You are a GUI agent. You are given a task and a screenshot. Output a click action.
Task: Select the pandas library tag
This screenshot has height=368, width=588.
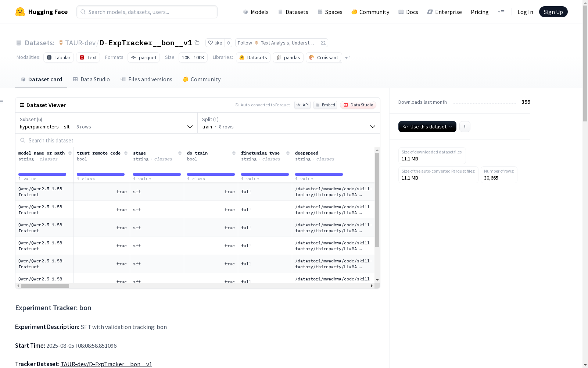288,57
